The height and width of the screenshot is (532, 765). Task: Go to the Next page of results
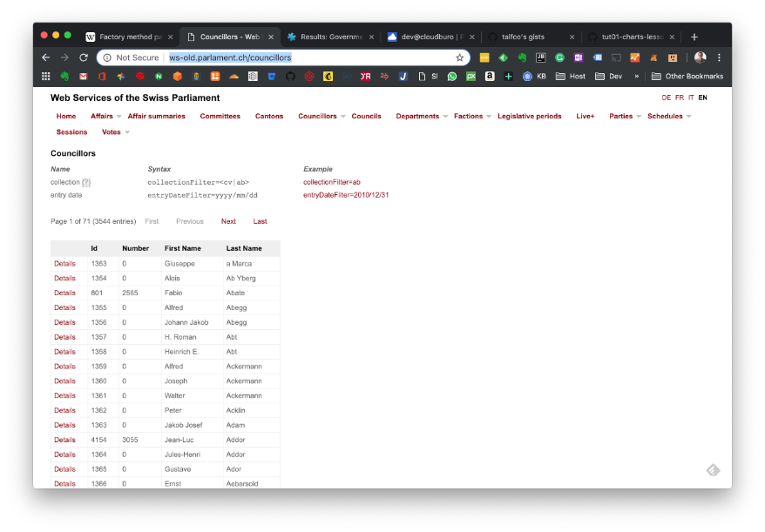(228, 221)
